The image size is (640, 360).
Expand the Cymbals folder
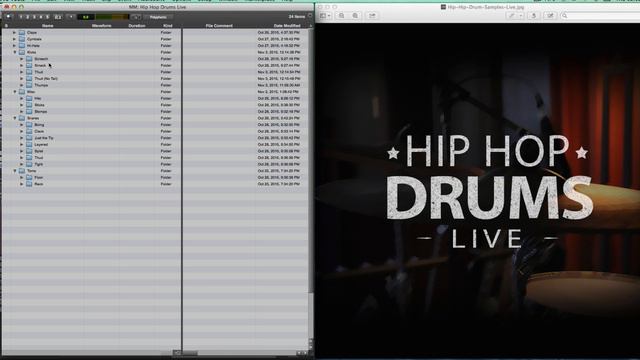point(15,39)
